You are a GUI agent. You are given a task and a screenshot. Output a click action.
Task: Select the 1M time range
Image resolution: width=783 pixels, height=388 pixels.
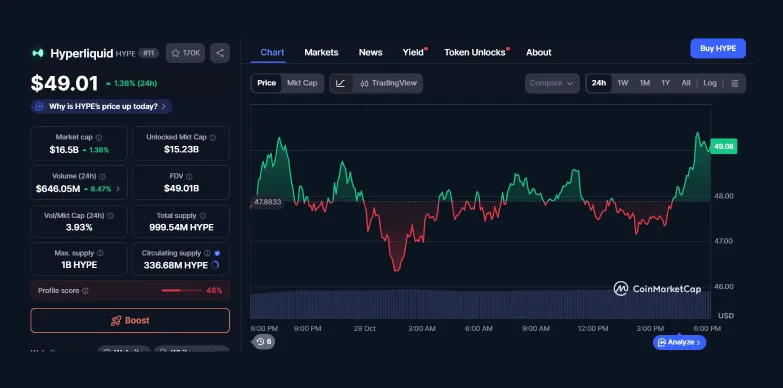pyautogui.click(x=645, y=83)
